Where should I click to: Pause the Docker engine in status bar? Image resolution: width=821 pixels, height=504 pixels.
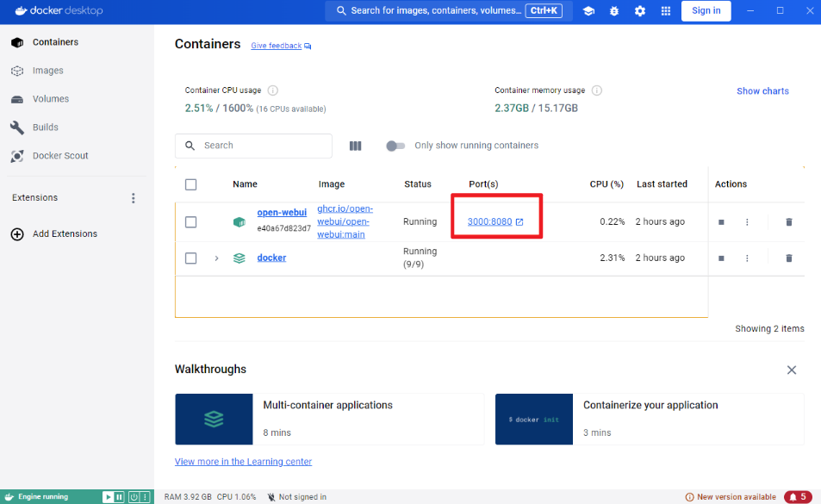click(120, 497)
